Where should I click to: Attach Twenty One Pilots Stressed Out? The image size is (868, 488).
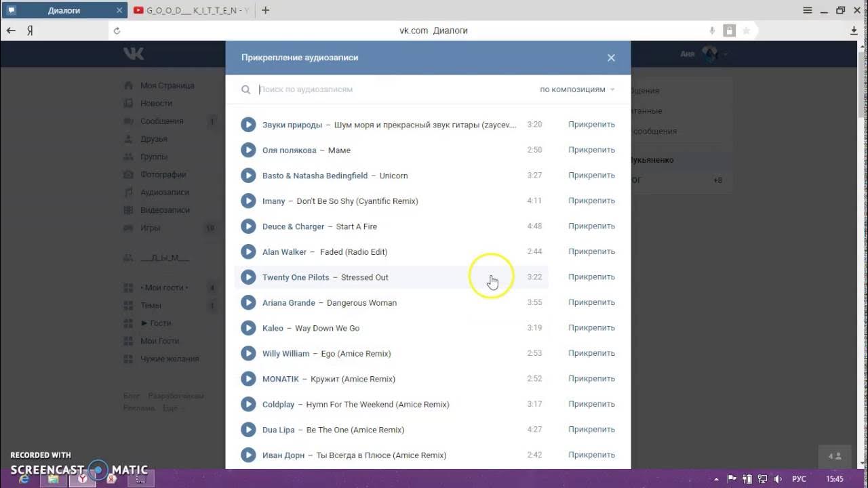tap(591, 277)
